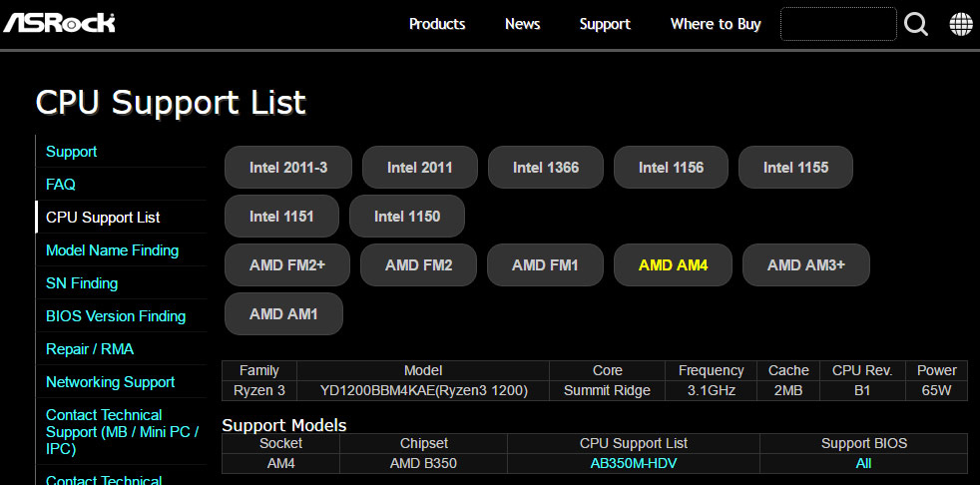
Task: Select the AMD FM2 socket button
Action: coord(418,265)
